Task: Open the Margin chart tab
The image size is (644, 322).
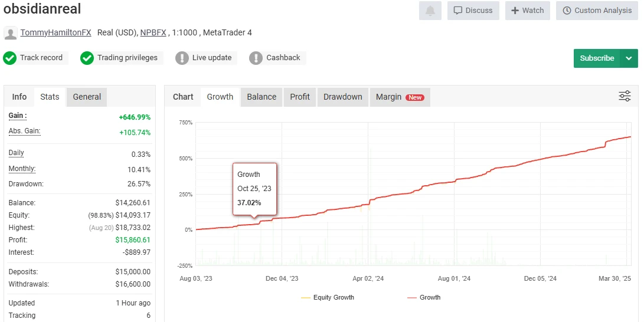Action: pos(400,97)
